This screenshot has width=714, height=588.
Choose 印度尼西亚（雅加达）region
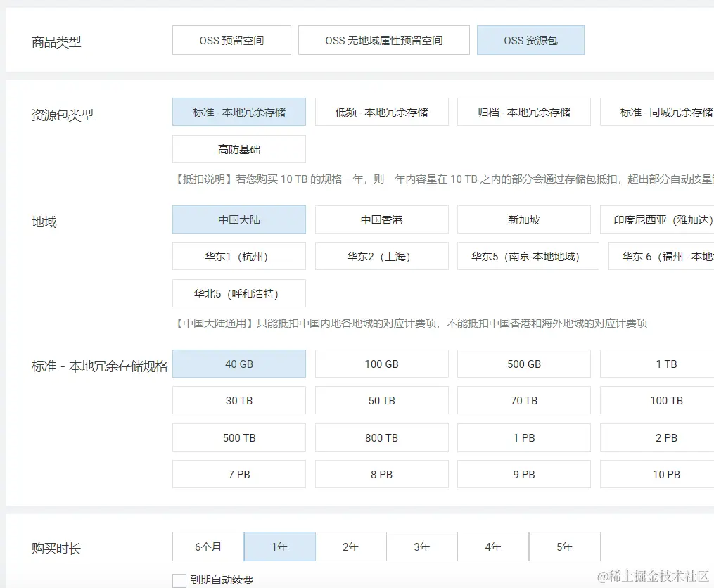(x=657, y=219)
